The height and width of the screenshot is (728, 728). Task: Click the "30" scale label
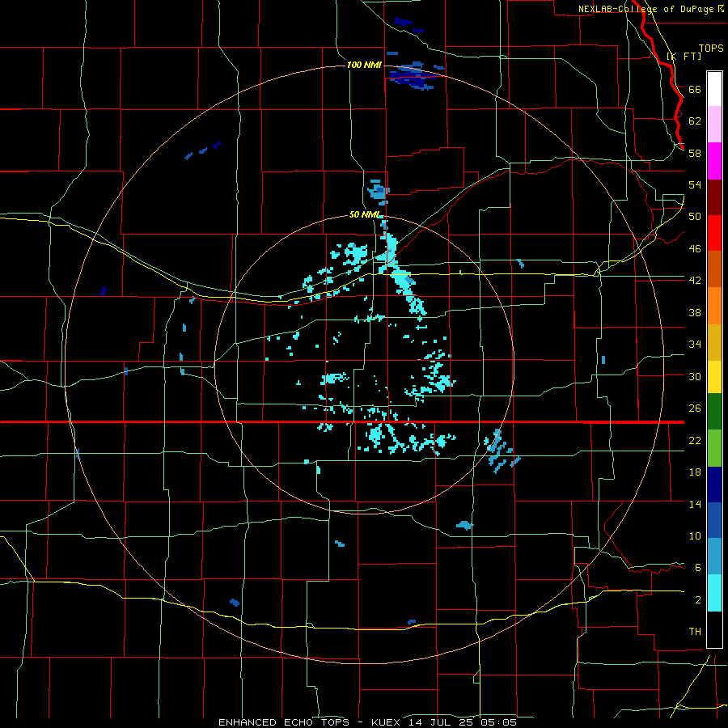(x=695, y=376)
